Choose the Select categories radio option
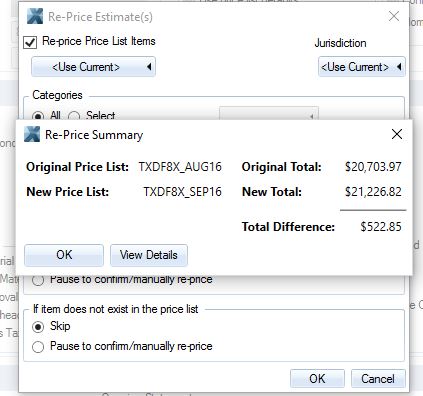This screenshot has height=396, width=423. 74,116
